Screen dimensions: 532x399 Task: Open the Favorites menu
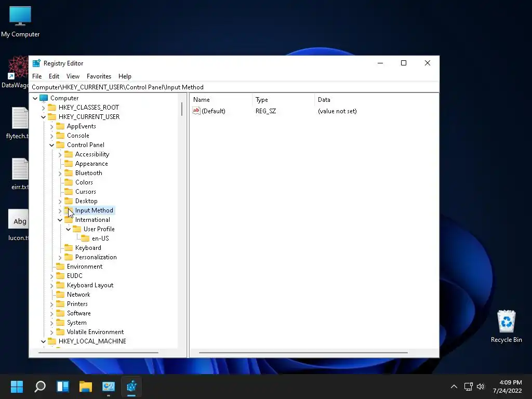[99, 76]
